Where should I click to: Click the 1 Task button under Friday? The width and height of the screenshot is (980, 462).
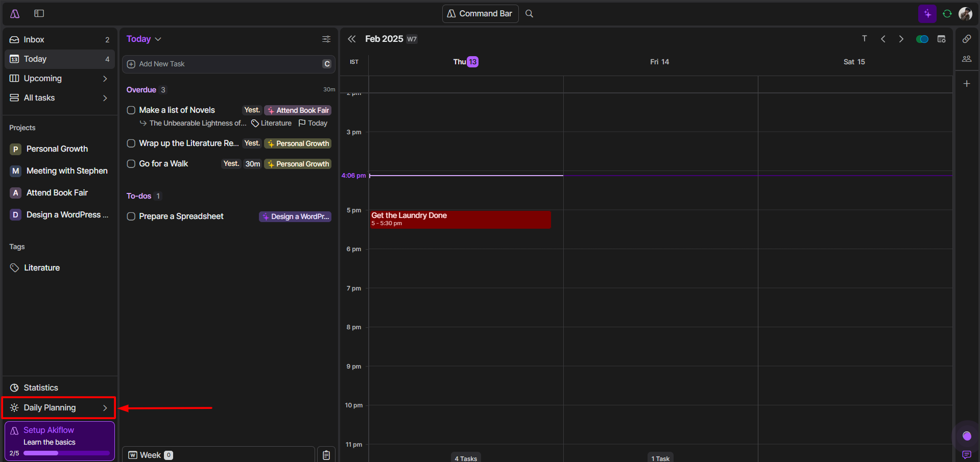660,458
